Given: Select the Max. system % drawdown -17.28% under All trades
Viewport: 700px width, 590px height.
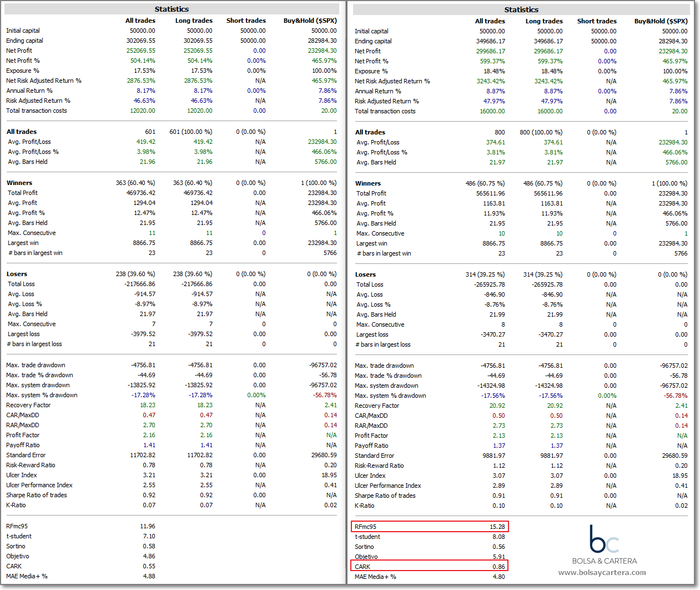Looking at the screenshot, I should click(x=143, y=395).
